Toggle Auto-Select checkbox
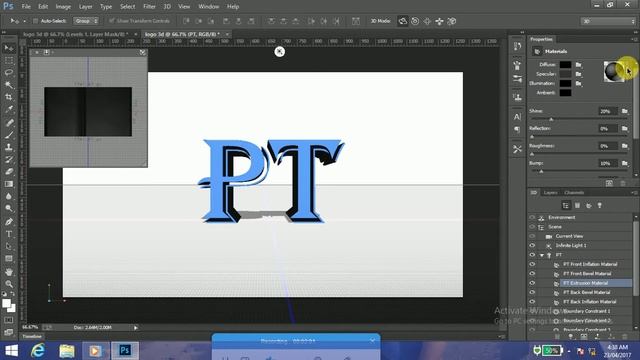The image size is (640, 360). [x=36, y=21]
